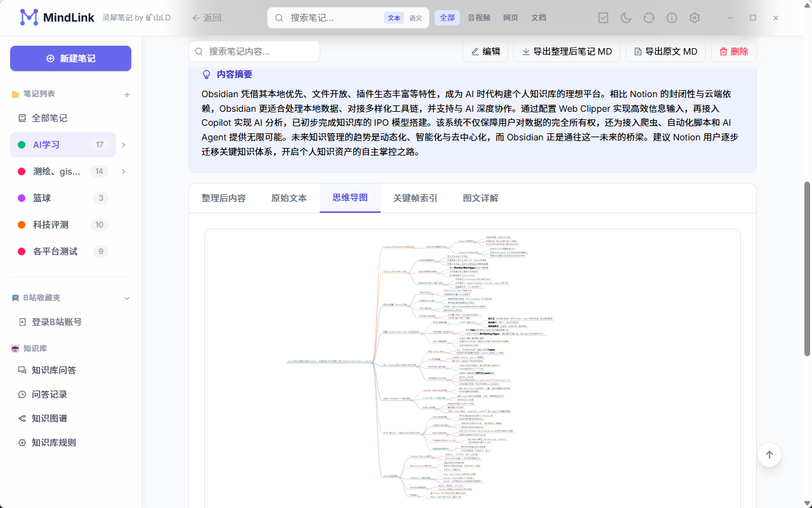Select the AI学习 category
Image resolution: width=812 pixels, height=508 pixels.
63,145
